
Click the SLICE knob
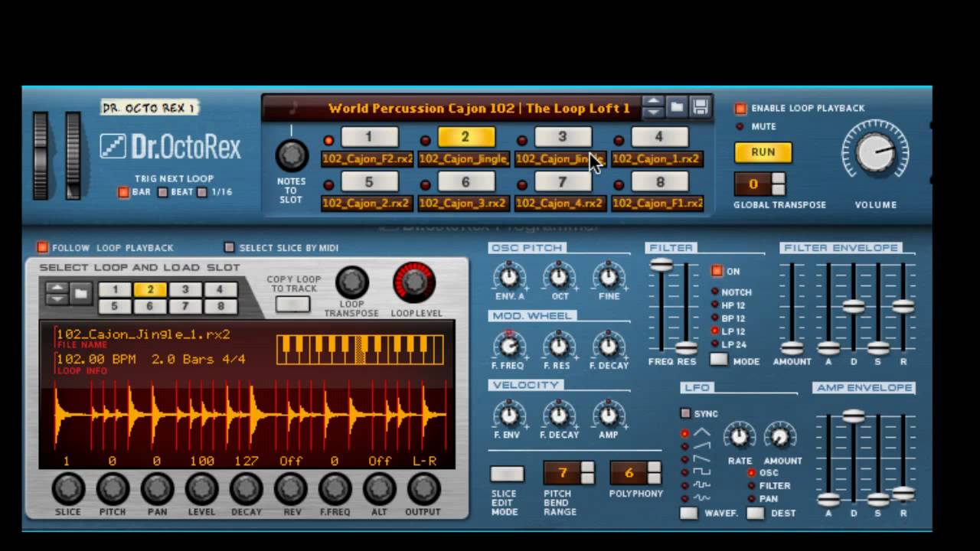pyautogui.click(x=68, y=488)
